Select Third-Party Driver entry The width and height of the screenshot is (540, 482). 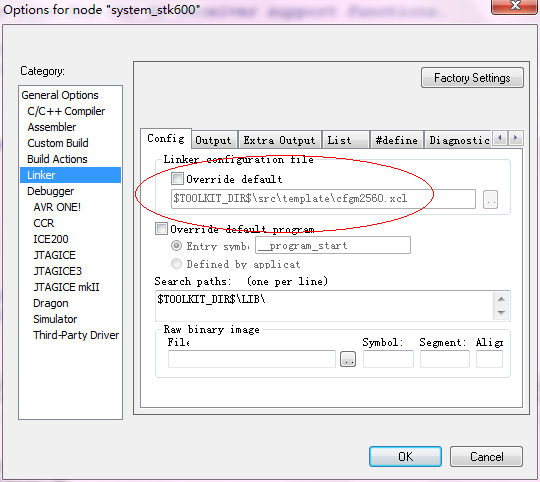(76, 335)
